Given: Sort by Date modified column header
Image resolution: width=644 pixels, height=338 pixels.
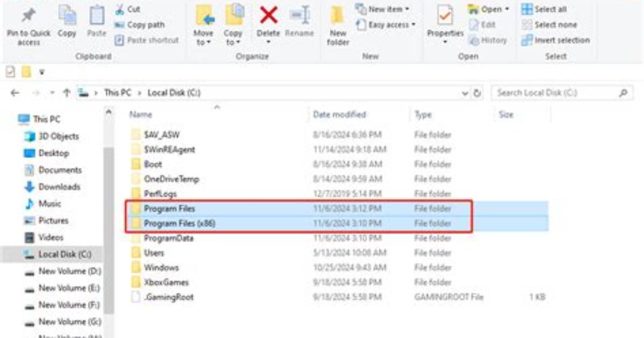Looking at the screenshot, I should [x=339, y=115].
